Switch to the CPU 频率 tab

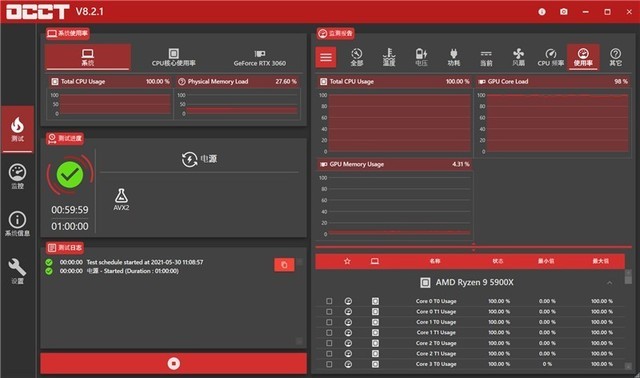coord(551,57)
